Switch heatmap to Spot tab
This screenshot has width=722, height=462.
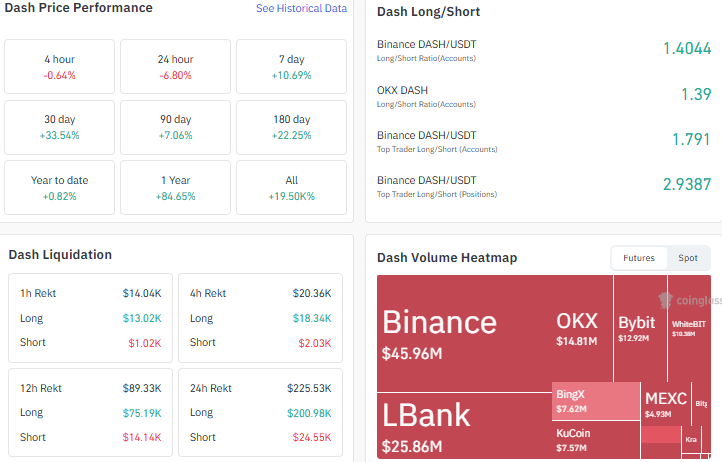(687, 258)
